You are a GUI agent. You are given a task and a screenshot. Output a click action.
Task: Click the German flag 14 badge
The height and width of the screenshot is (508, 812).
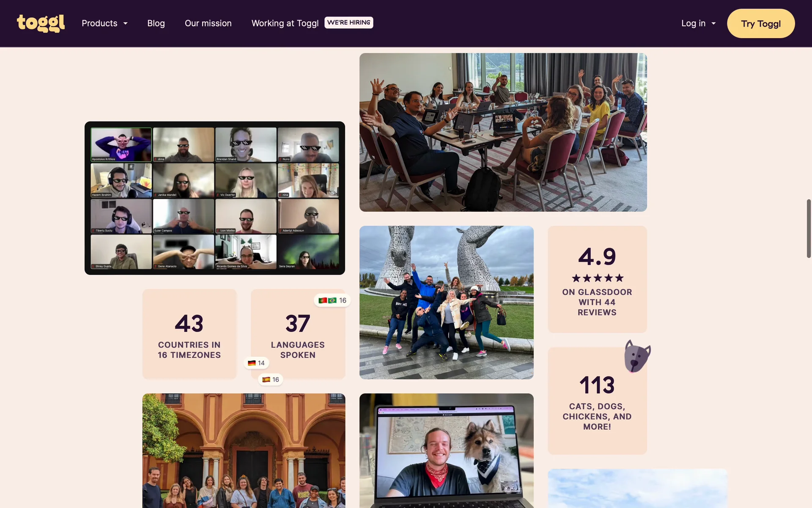256,363
